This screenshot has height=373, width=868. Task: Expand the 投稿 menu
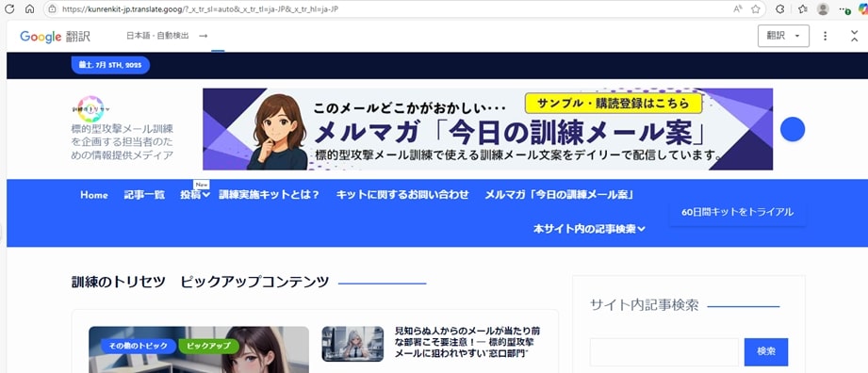(195, 195)
